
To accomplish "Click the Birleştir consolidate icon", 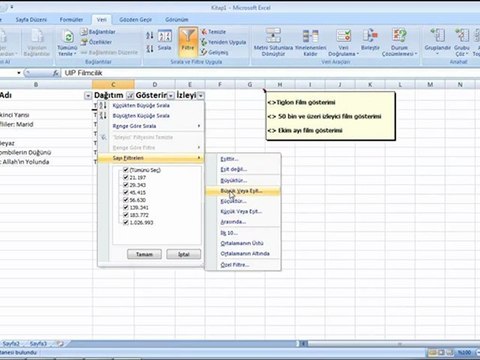I will pos(370,35).
